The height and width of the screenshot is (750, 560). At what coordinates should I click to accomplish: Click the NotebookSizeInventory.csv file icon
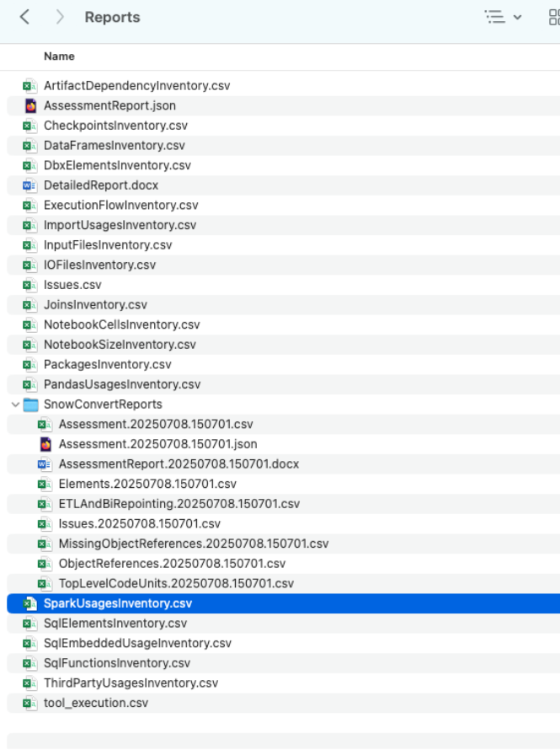coord(29,345)
